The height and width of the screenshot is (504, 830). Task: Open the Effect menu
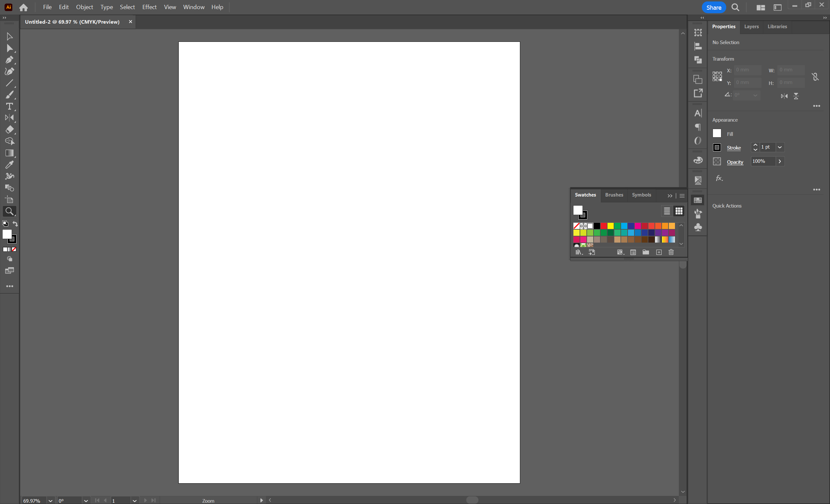tap(149, 7)
